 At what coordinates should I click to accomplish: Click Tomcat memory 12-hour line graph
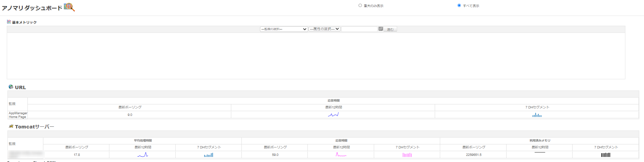pos(540,153)
